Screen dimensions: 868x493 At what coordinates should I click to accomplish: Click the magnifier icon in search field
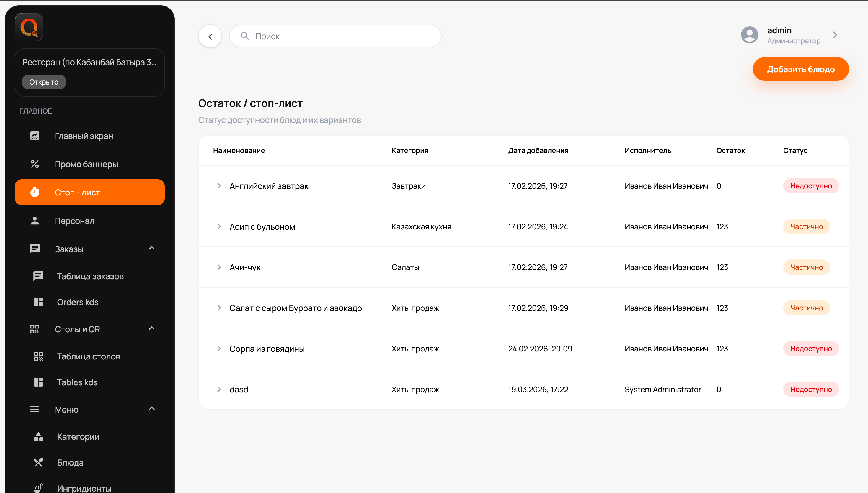245,36
